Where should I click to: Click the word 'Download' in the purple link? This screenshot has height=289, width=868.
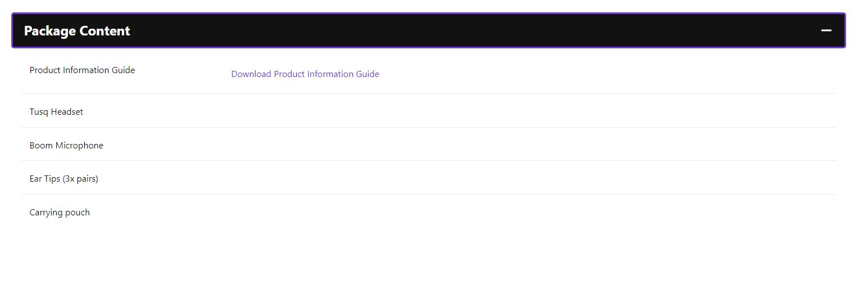pyautogui.click(x=251, y=74)
